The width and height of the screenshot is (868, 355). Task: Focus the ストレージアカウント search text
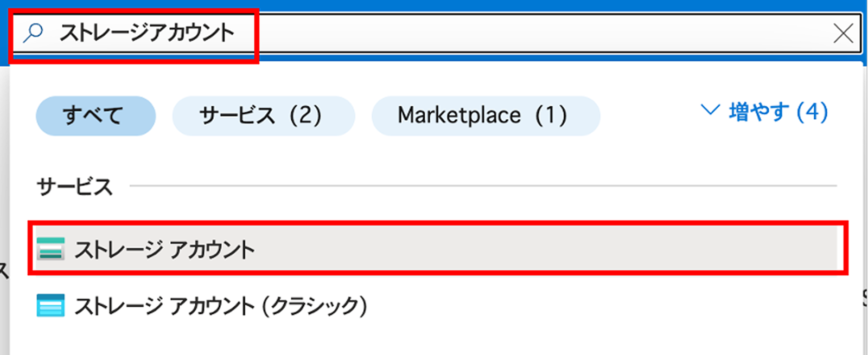(x=146, y=33)
